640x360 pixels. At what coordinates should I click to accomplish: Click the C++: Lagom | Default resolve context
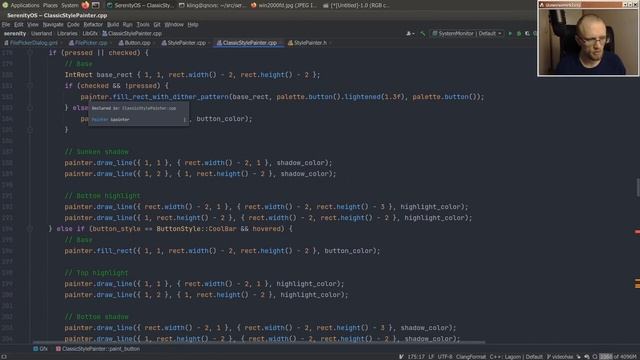click(516, 357)
